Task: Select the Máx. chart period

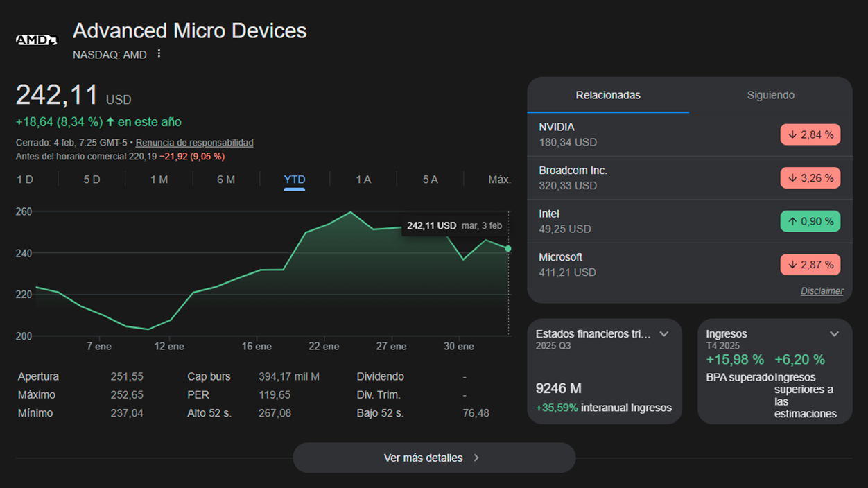Action: pyautogui.click(x=498, y=179)
